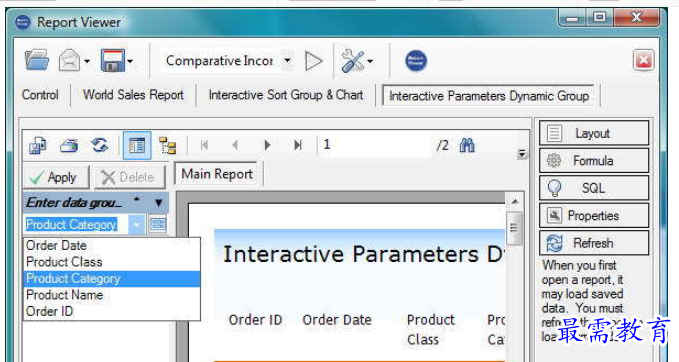This screenshot has width=679, height=362.
Task: Choose Order Date from the list
Action: [x=112, y=246]
